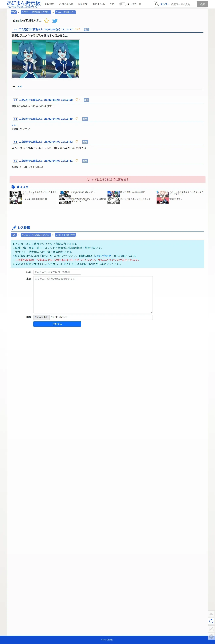Click the オススメ section heading

coord(22,187)
